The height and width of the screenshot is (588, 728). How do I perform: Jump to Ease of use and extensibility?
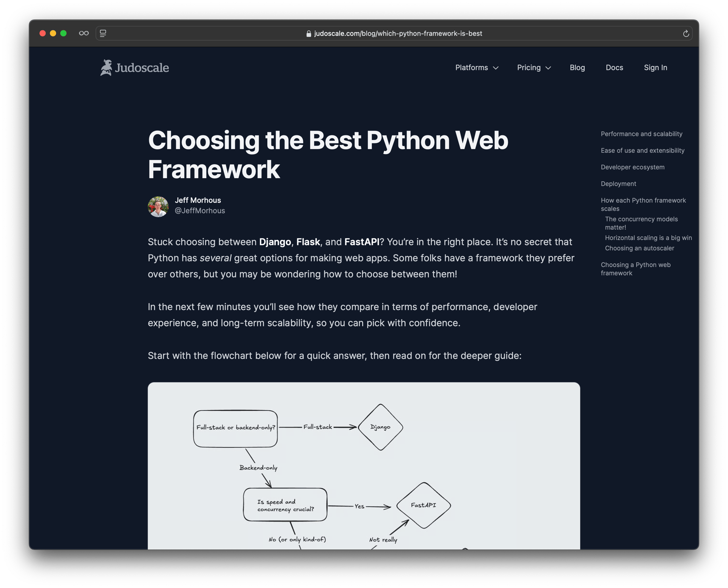click(642, 151)
